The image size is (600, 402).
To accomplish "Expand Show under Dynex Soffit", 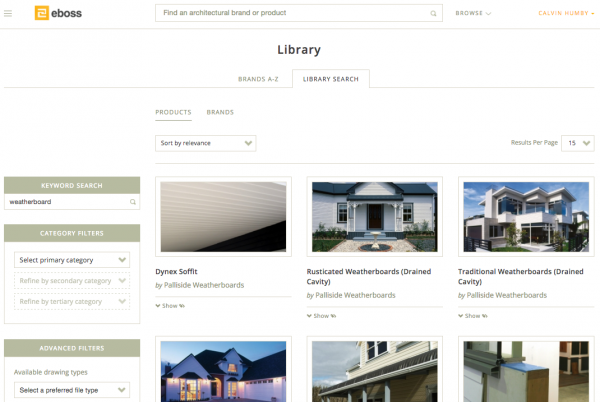I will [x=170, y=306].
